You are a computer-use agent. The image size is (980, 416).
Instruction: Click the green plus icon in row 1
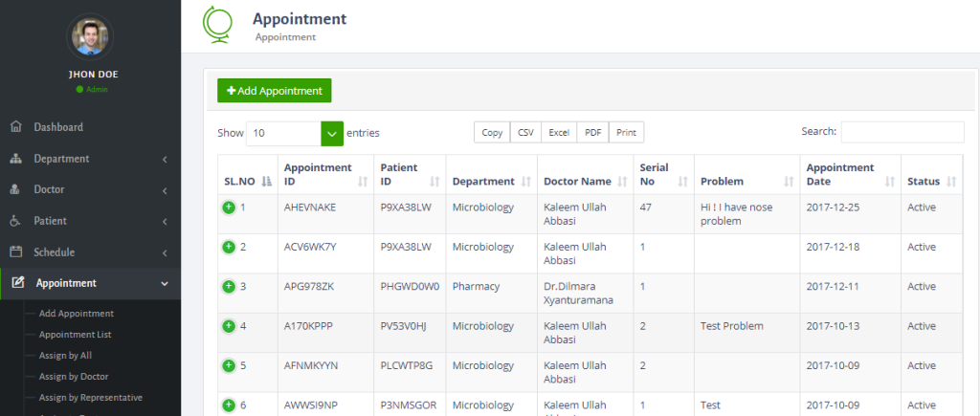(229, 207)
